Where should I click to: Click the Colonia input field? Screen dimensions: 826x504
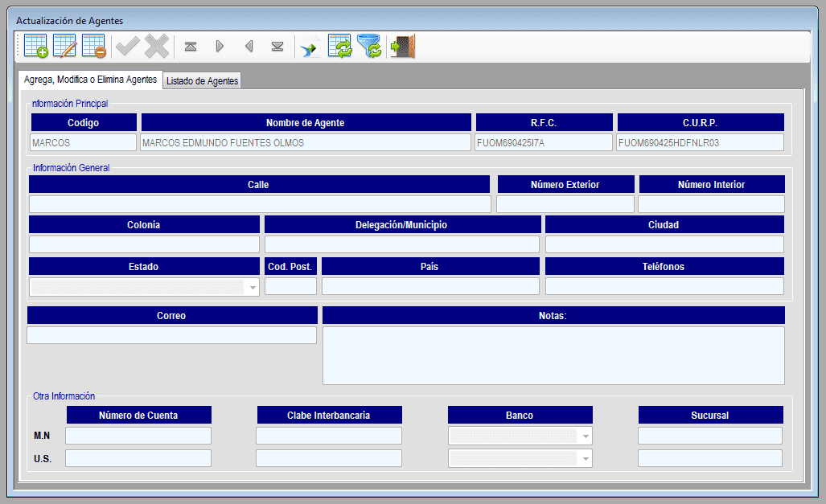point(144,244)
